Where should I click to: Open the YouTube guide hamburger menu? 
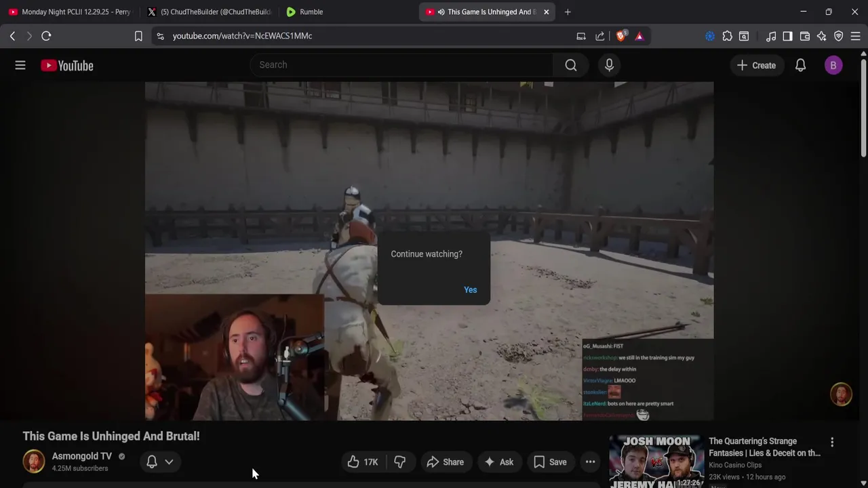tap(20, 65)
